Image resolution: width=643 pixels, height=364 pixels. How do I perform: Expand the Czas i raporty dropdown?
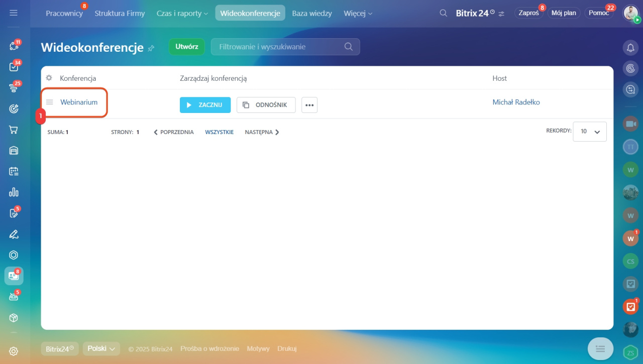point(182,13)
